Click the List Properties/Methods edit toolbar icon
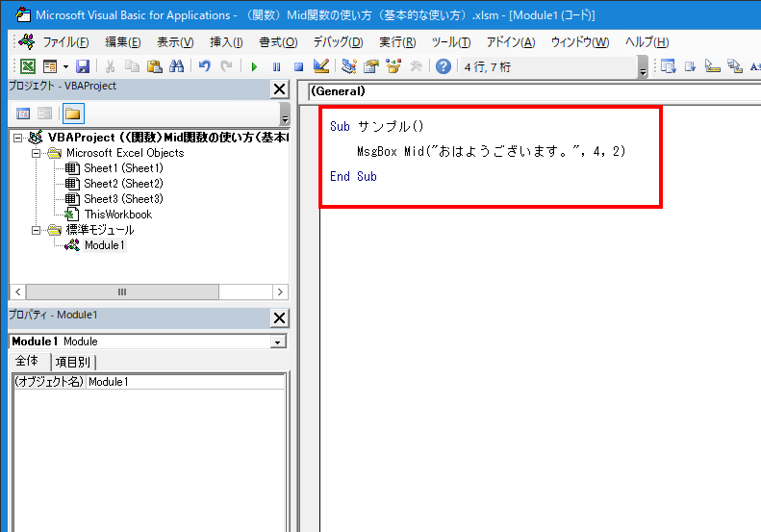The image size is (761, 532). 668,66
